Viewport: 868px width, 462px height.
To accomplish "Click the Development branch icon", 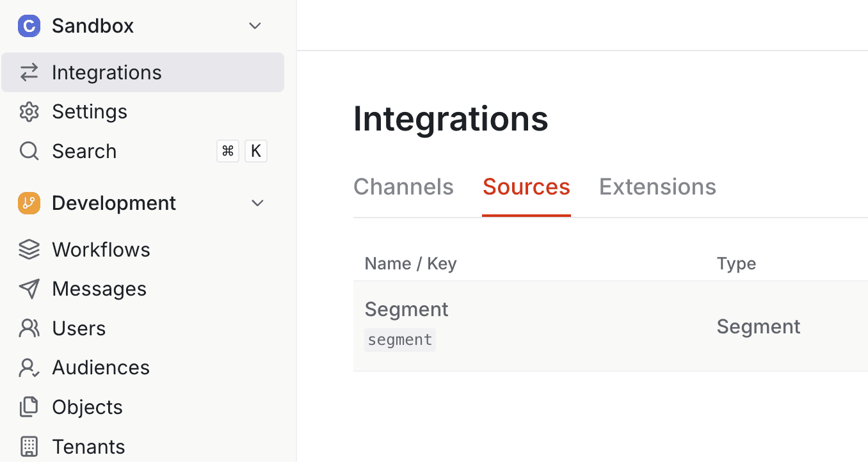I will pos(29,203).
